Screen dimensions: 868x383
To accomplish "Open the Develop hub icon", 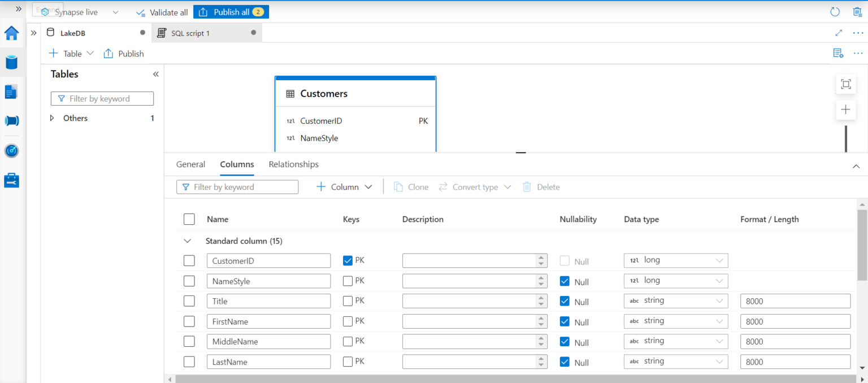I will [11, 91].
